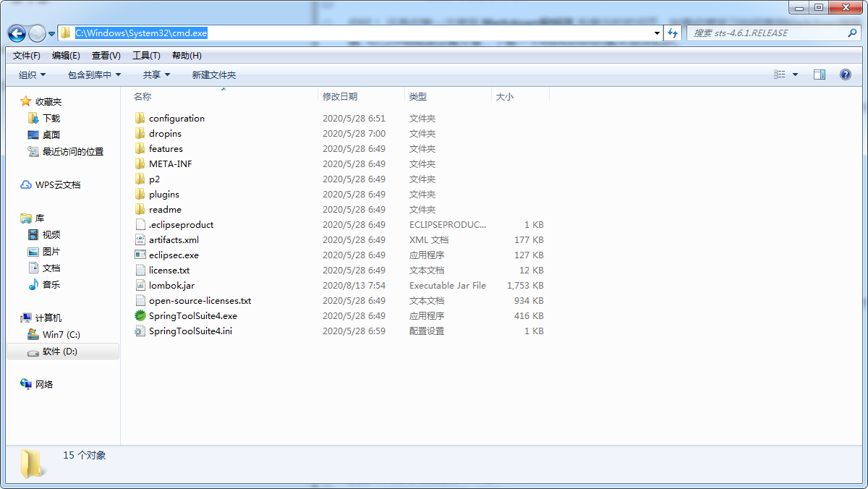This screenshot has width=868, height=489.
Task: Open the 组织 dropdown menu
Action: 32,75
